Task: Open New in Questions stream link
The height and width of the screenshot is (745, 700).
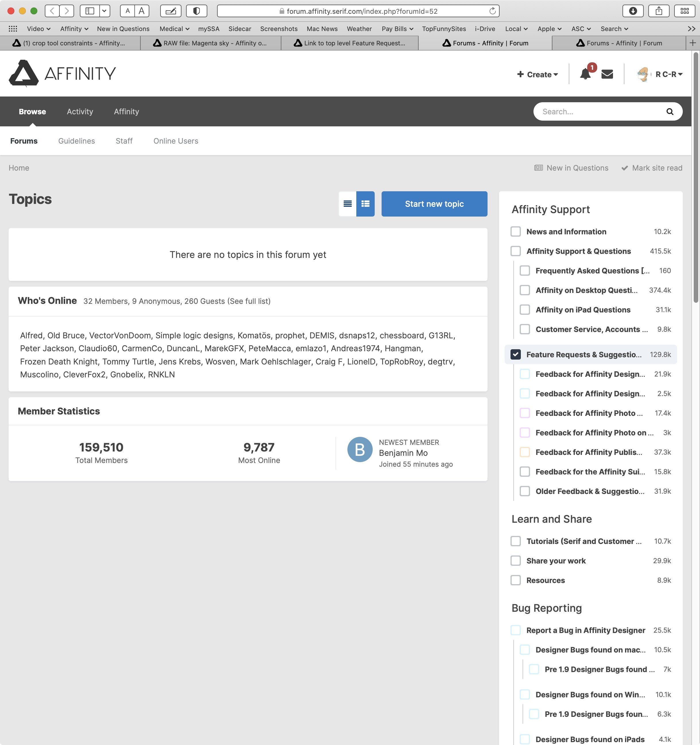Action: (x=571, y=168)
